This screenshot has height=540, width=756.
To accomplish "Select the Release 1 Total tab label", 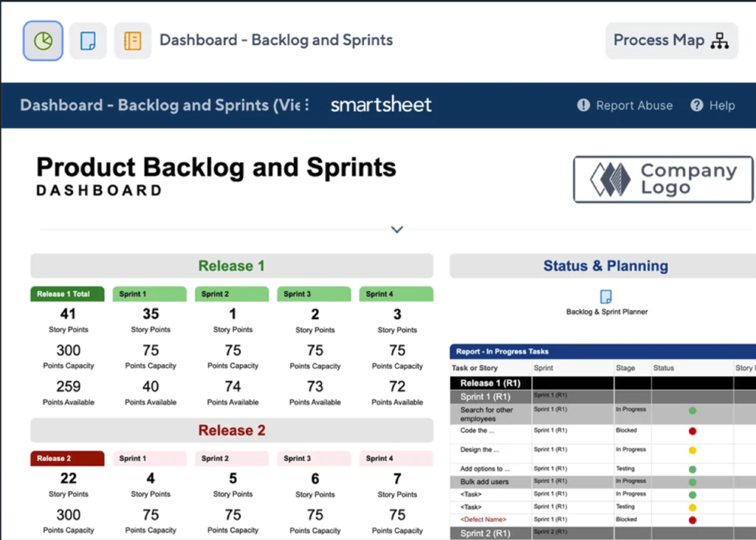I will click(67, 294).
